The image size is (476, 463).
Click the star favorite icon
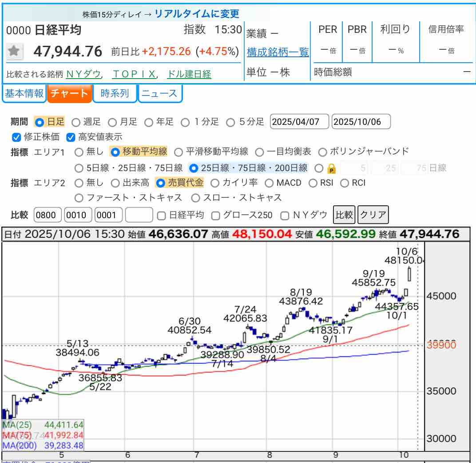click(x=14, y=52)
